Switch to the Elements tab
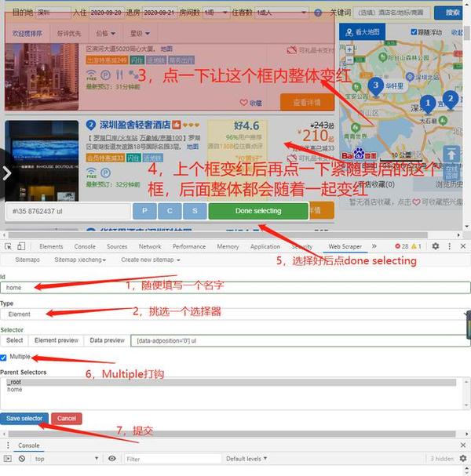 click(x=51, y=246)
